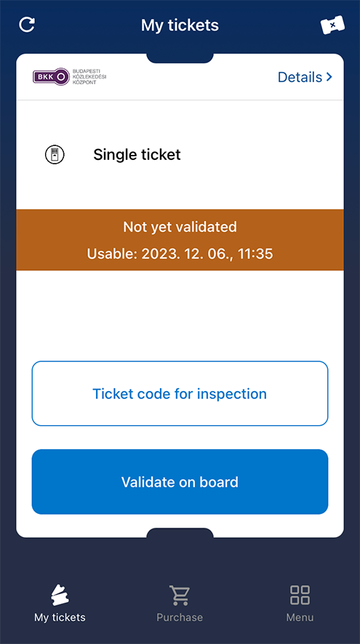Click the Single ticket title text
The width and height of the screenshot is (360, 644).
[x=137, y=155]
